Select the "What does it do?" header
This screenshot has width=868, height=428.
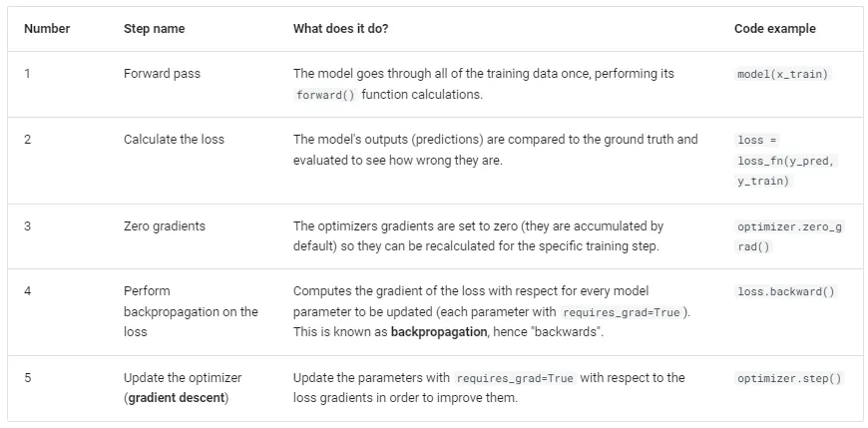(341, 29)
